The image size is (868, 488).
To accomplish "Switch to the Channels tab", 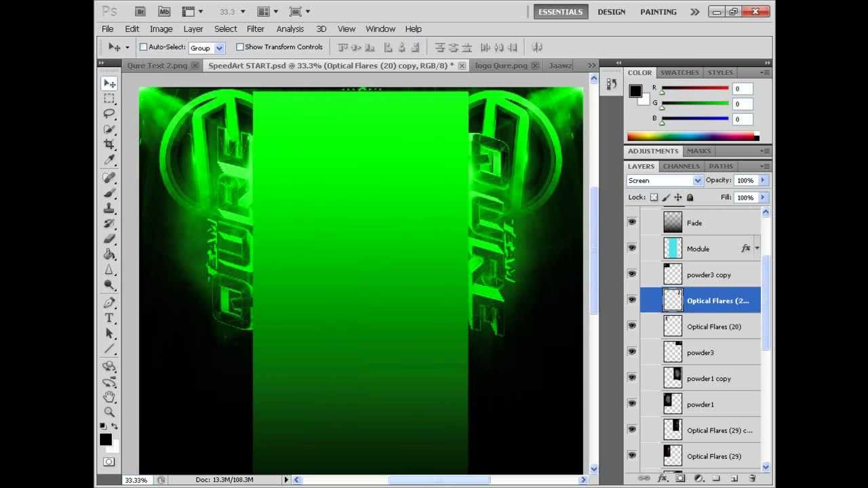I will [682, 166].
